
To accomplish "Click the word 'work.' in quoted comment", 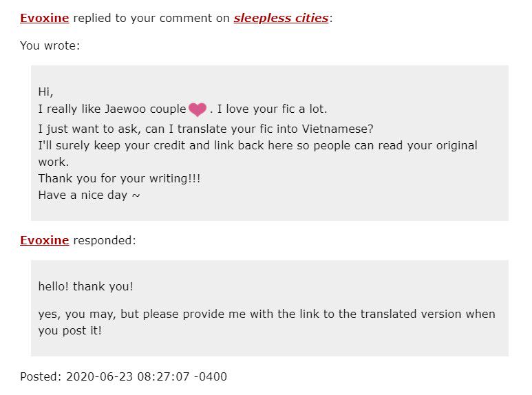I will 53,162.
